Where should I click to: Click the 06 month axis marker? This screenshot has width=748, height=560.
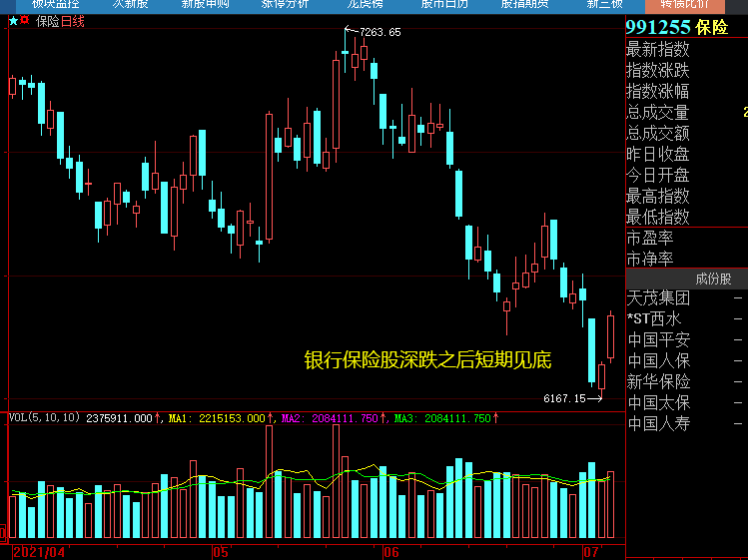(391, 552)
